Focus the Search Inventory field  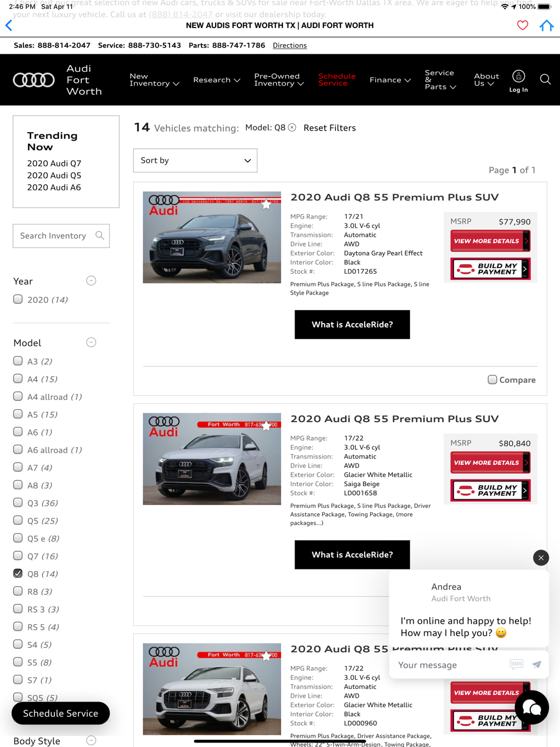(61, 236)
